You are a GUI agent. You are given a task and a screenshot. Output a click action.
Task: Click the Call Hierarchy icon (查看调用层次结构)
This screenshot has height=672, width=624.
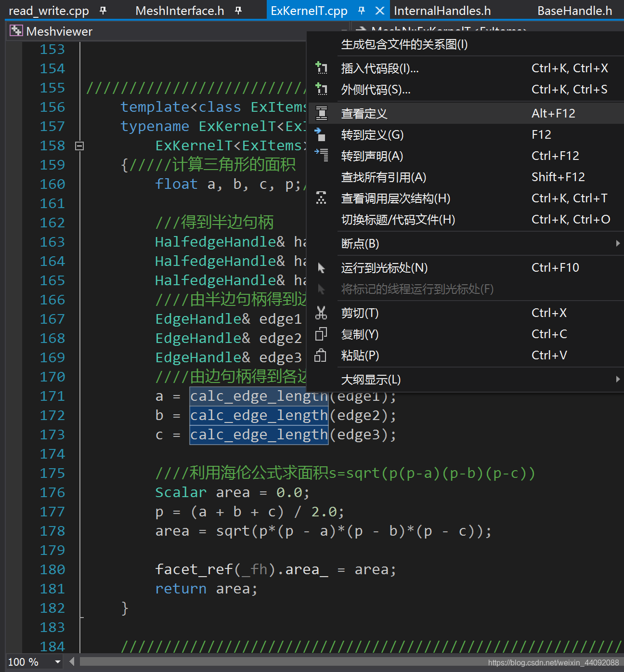[321, 198]
